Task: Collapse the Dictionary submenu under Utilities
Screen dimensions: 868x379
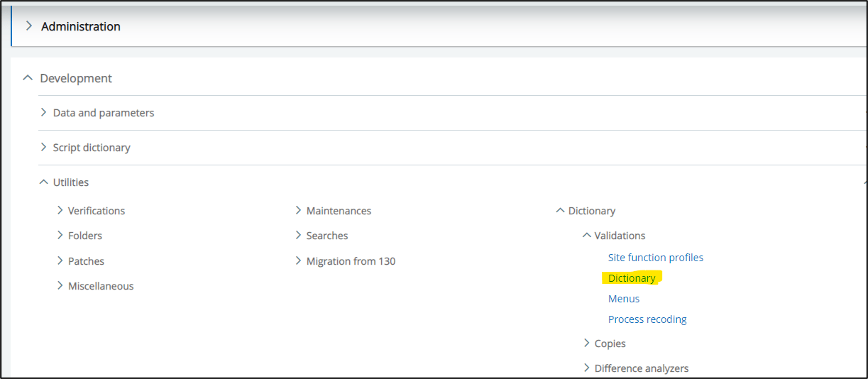Action: click(590, 211)
